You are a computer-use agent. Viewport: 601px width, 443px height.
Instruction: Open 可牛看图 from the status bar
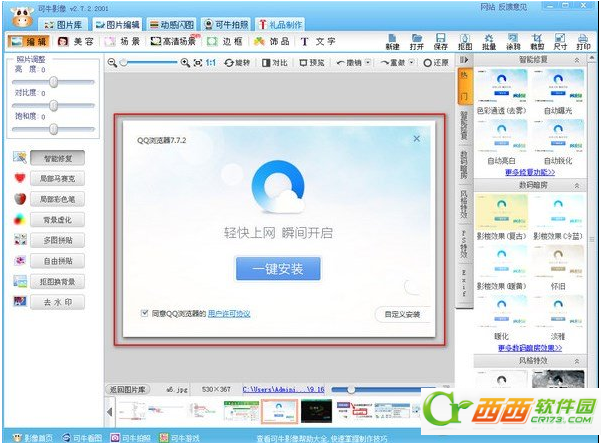click(x=82, y=438)
